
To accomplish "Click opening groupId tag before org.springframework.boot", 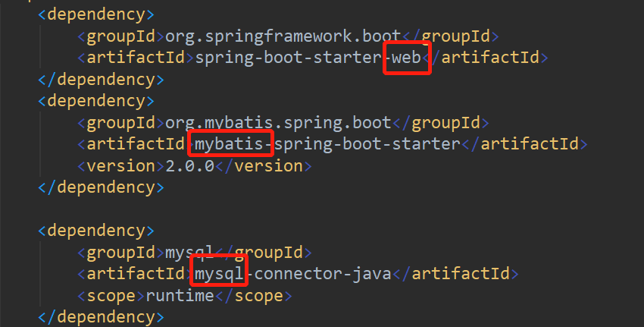I will (x=121, y=36).
